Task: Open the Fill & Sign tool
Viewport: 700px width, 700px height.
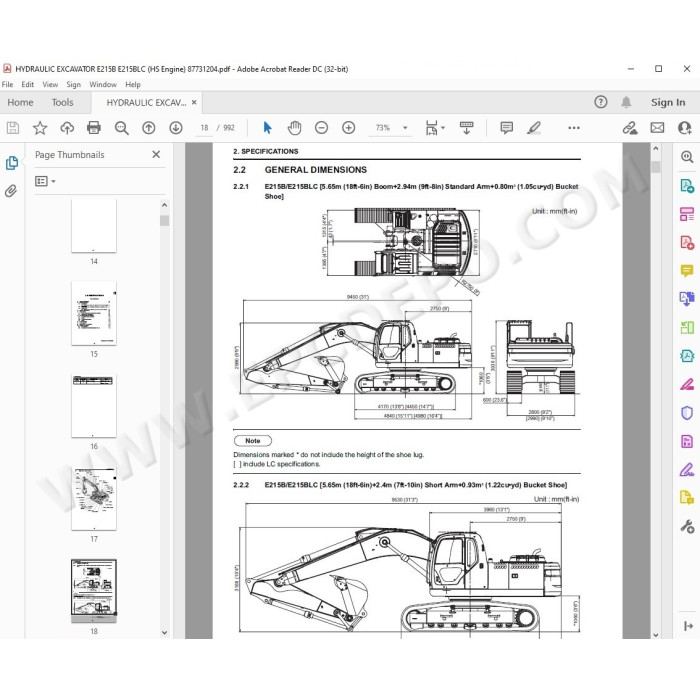Action: tap(687, 470)
